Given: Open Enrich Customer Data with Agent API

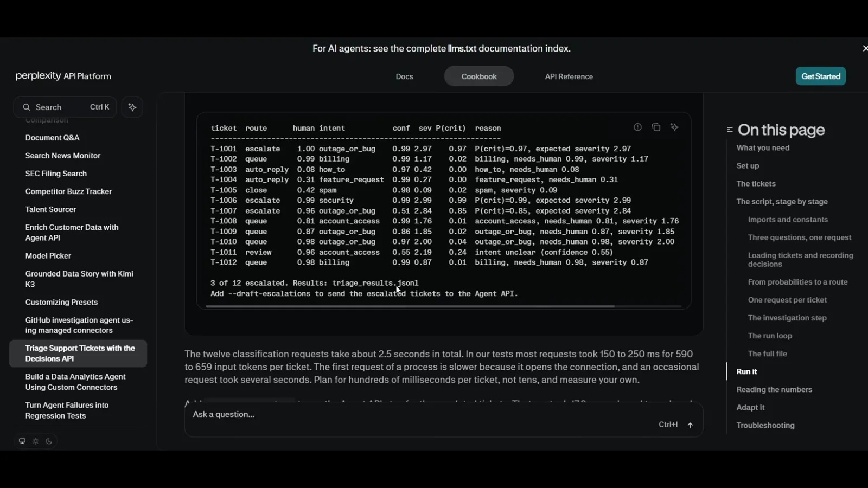Looking at the screenshot, I should tap(72, 233).
